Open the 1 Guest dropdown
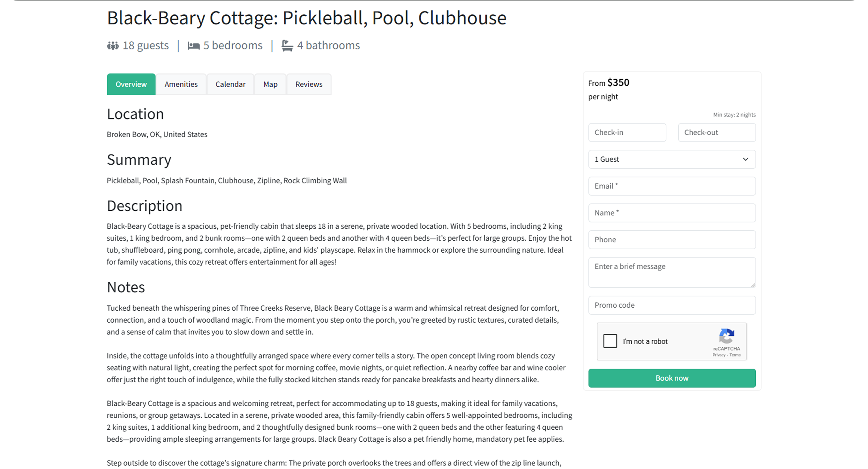The image size is (868, 469). [x=672, y=159]
